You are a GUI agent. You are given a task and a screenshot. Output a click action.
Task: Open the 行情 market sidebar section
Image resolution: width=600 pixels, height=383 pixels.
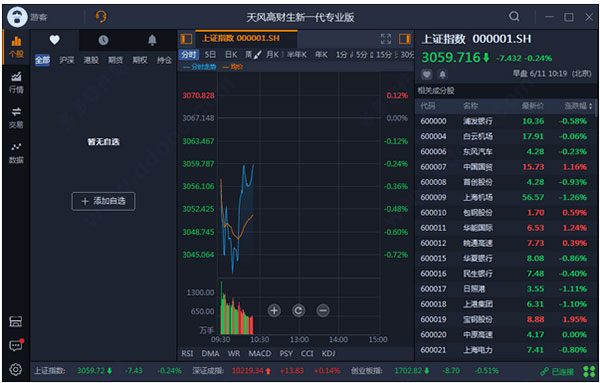[x=16, y=82]
